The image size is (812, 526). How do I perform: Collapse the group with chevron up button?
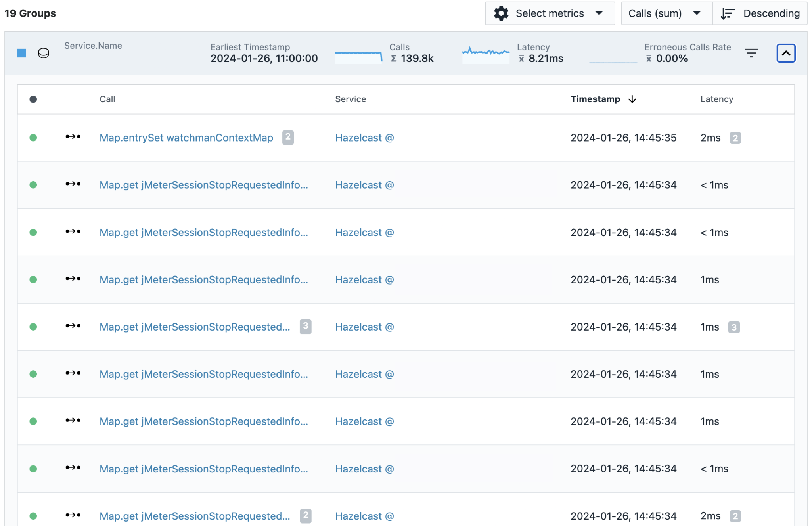click(786, 53)
